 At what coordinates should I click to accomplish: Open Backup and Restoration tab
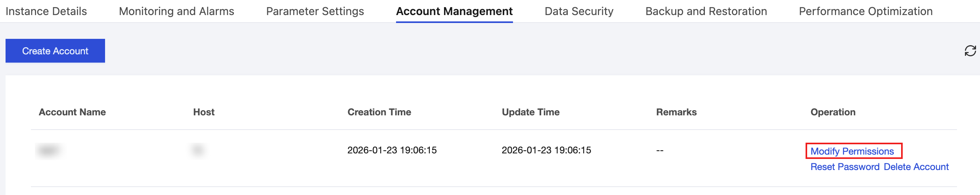pos(706,11)
